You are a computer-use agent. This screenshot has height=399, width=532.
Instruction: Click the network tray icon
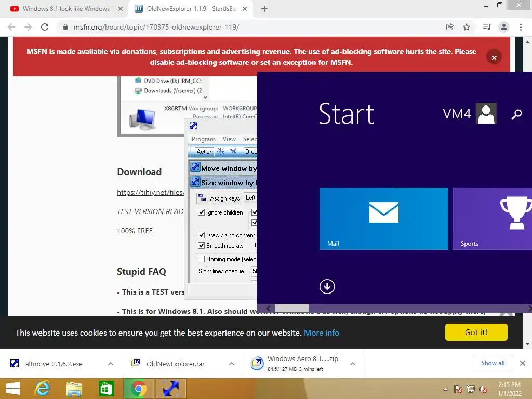471,389
